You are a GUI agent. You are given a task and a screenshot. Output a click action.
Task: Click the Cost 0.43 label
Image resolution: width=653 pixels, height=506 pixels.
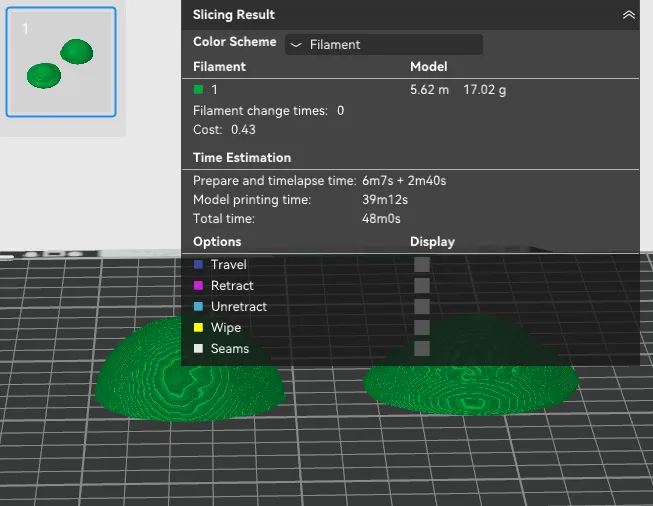[224, 129]
